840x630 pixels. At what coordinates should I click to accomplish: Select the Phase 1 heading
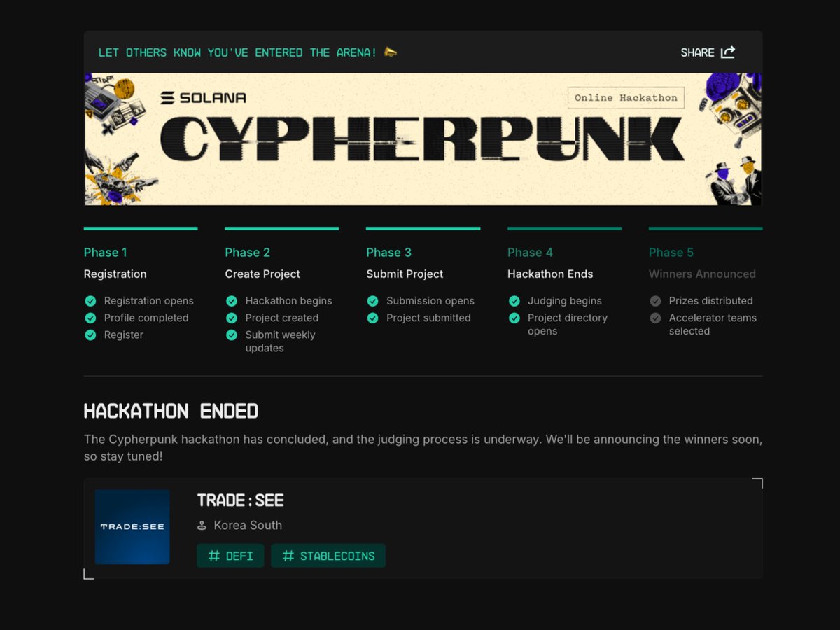click(106, 253)
